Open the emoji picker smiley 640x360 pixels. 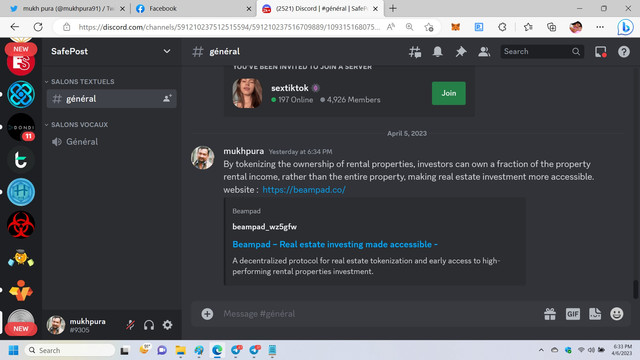click(617, 313)
